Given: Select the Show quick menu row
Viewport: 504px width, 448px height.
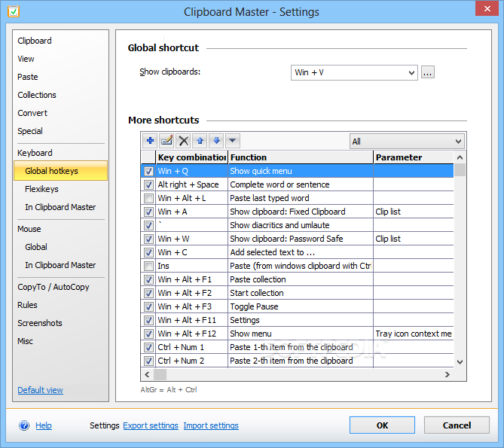Looking at the screenshot, I should [x=298, y=171].
